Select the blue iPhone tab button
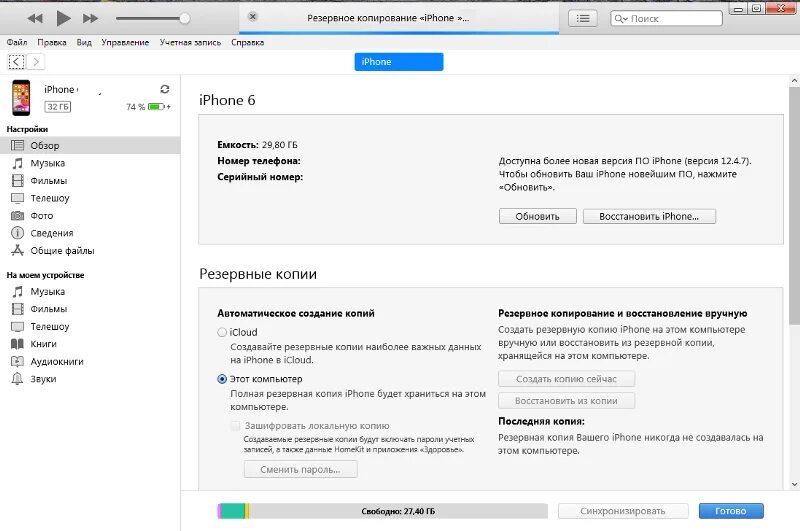The width and height of the screenshot is (800, 531). [x=399, y=62]
